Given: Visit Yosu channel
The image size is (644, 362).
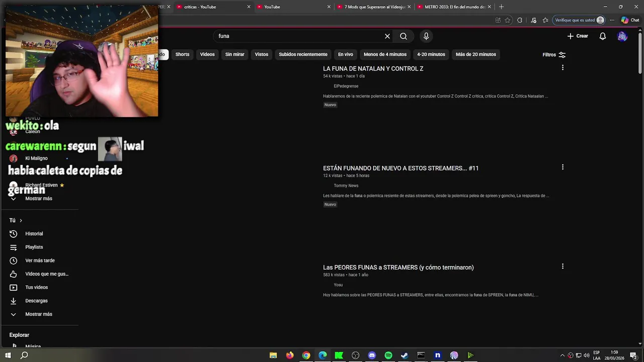Looking at the screenshot, I should (x=338, y=285).
